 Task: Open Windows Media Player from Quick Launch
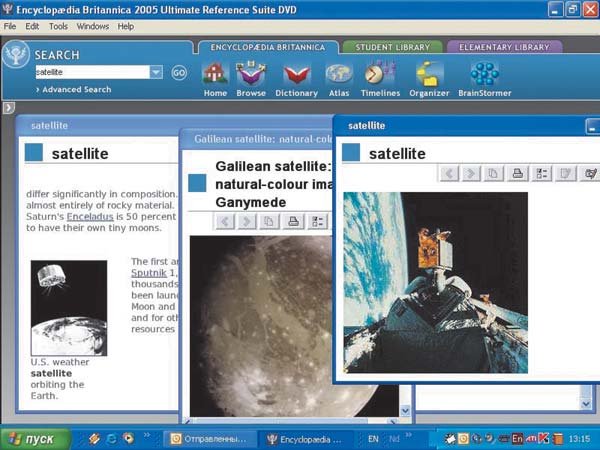tap(129, 439)
